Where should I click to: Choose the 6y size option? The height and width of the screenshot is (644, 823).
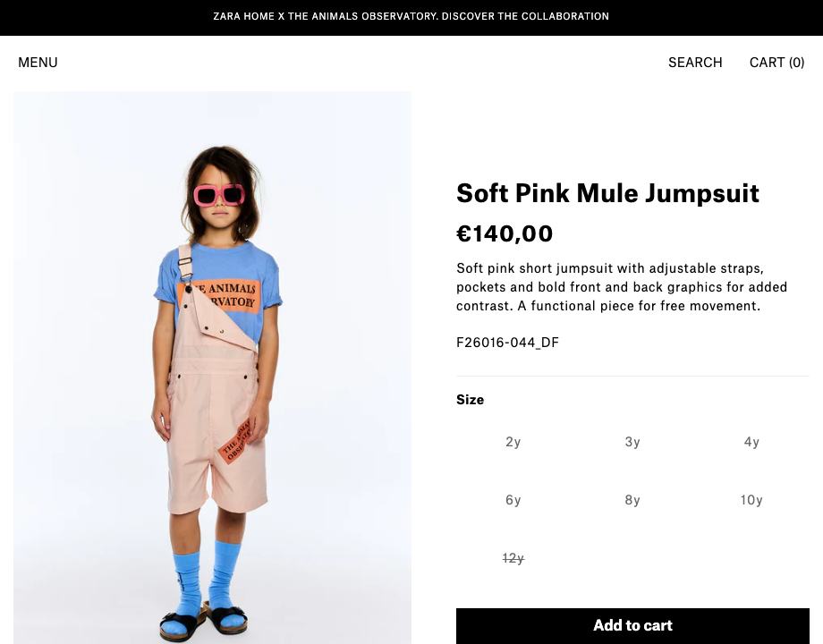pyautogui.click(x=513, y=500)
